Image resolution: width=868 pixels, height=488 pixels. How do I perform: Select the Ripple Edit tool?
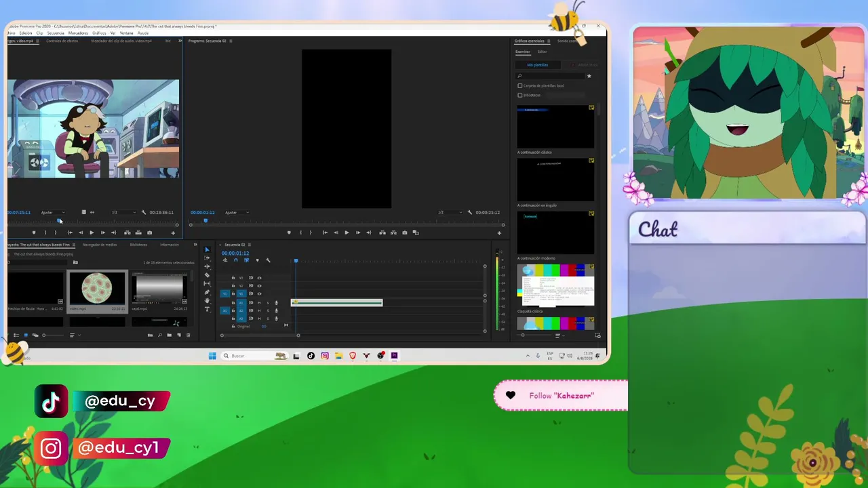click(208, 266)
